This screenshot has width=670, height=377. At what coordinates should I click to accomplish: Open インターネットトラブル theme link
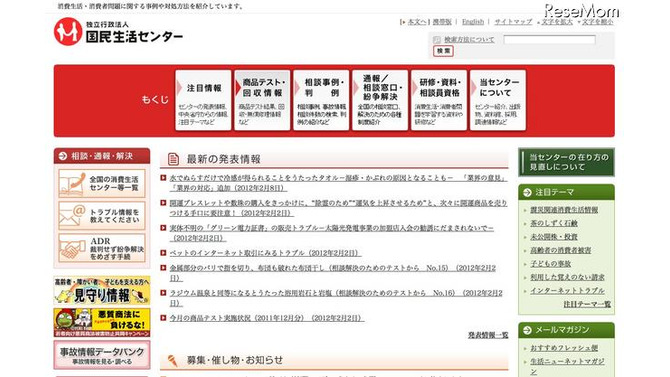[567, 290]
